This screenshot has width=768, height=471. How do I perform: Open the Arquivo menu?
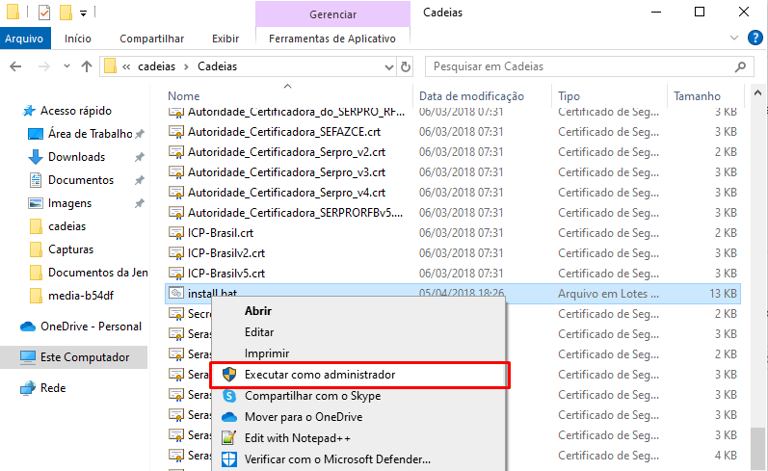click(22, 38)
